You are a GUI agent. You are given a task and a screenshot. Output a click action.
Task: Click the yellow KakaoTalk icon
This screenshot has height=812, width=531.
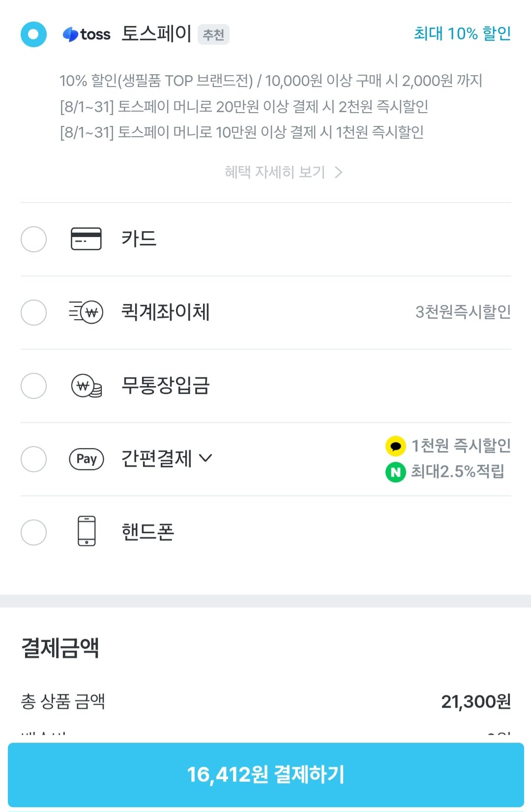[395, 446]
